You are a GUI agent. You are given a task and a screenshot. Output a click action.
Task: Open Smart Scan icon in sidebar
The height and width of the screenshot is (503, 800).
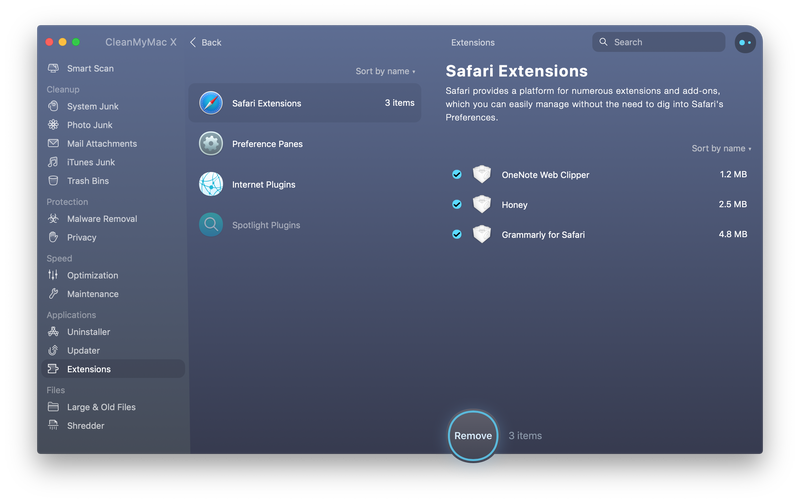[53, 68]
